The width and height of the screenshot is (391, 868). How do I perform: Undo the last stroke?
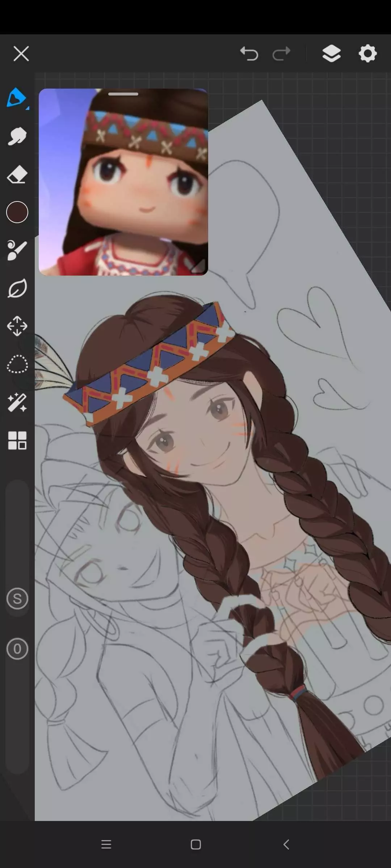click(x=249, y=54)
